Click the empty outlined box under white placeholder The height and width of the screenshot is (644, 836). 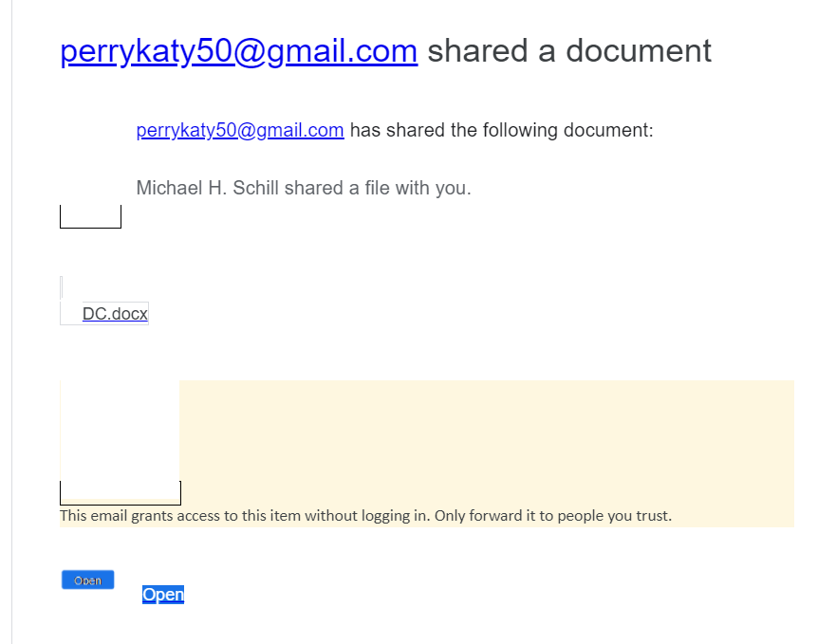coord(120,493)
